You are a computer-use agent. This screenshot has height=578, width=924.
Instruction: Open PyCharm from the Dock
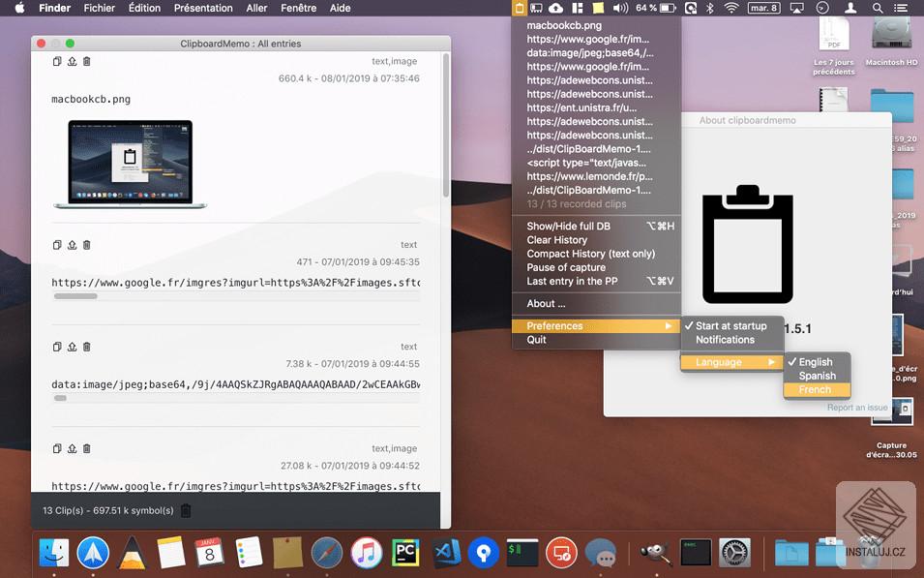coord(405,553)
